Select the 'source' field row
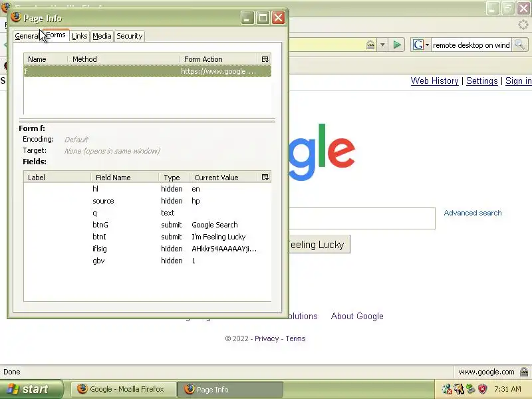Image resolution: width=532 pixels, height=399 pixels. [x=147, y=201]
